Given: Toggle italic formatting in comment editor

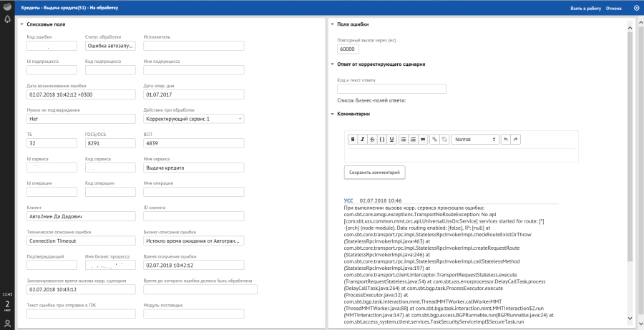Looking at the screenshot, I should pyautogui.click(x=362, y=139).
